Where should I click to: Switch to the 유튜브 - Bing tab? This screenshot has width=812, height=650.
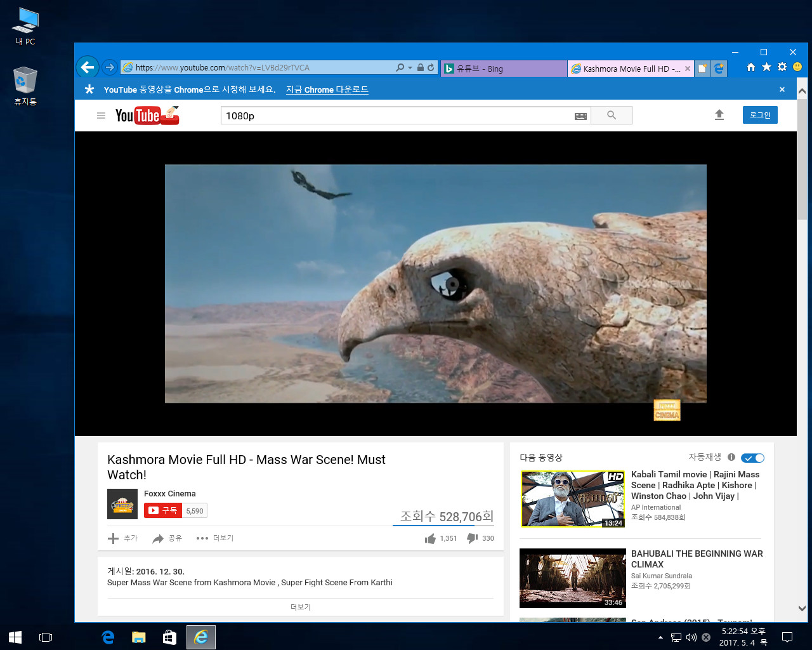point(504,69)
